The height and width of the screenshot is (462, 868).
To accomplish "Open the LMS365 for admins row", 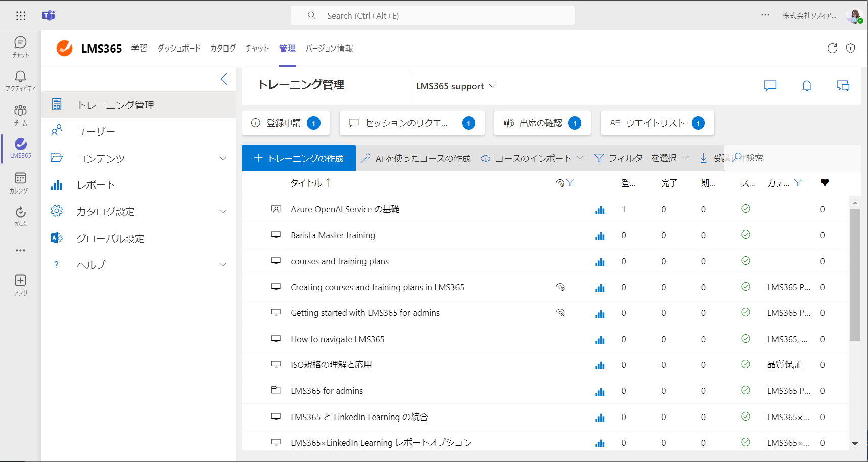I will [545, 391].
